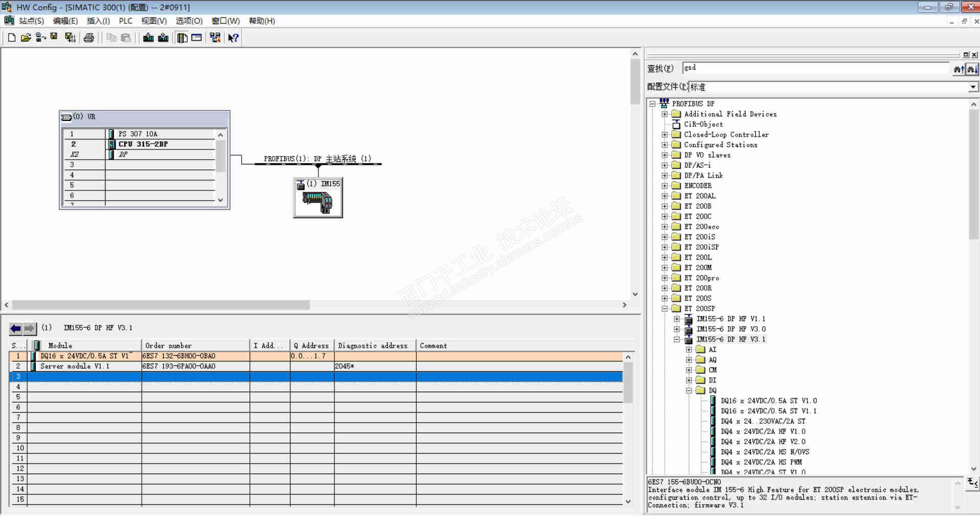Expand the ET 200M folder
Image resolution: width=980 pixels, height=516 pixels.
[665, 268]
